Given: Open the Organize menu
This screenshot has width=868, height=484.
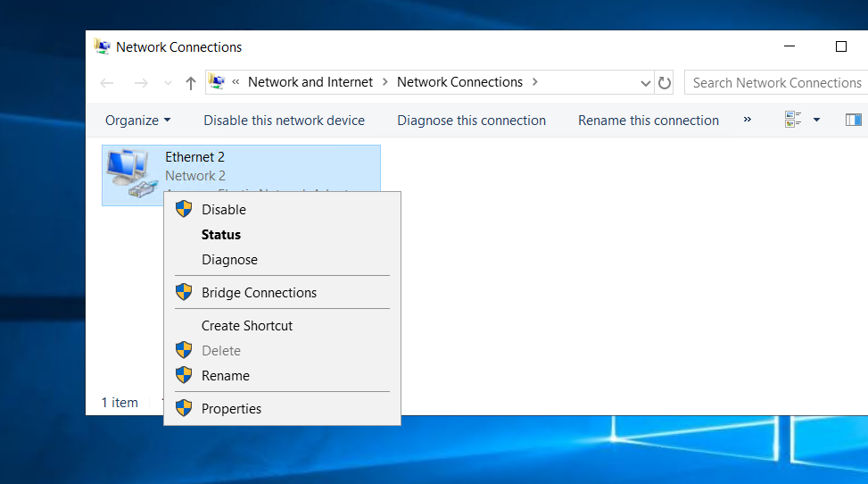Looking at the screenshot, I should click(138, 121).
